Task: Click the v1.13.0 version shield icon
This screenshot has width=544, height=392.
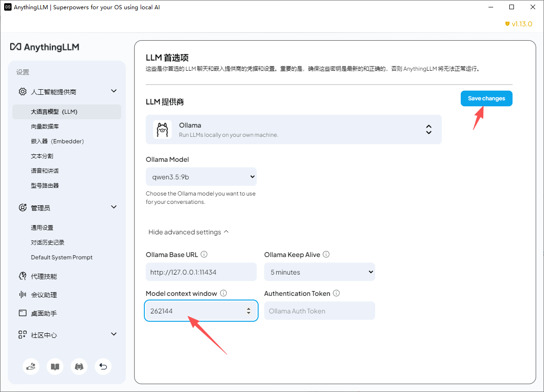Action: point(507,24)
